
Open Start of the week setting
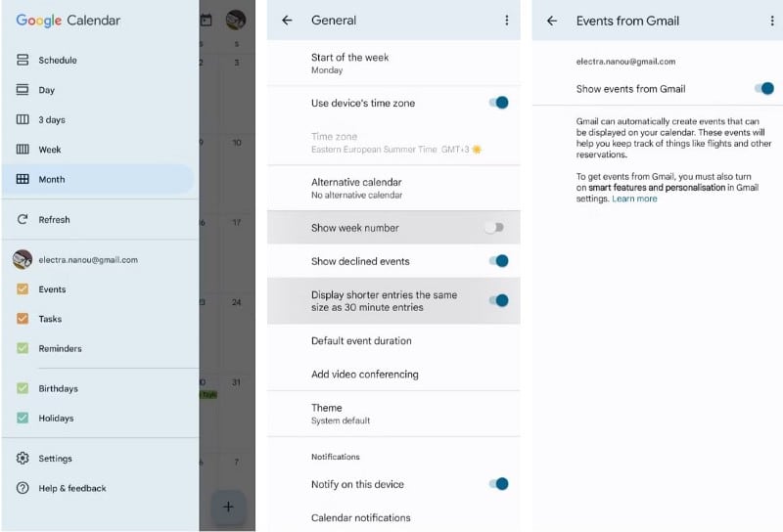(393, 64)
